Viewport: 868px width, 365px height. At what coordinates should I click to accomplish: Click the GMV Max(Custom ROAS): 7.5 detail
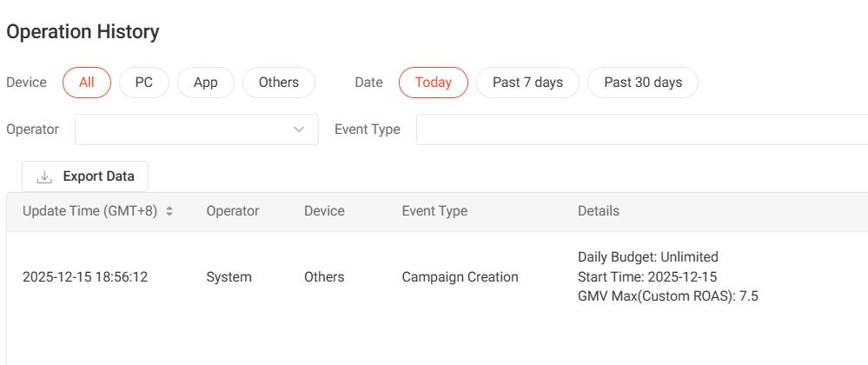(x=668, y=296)
